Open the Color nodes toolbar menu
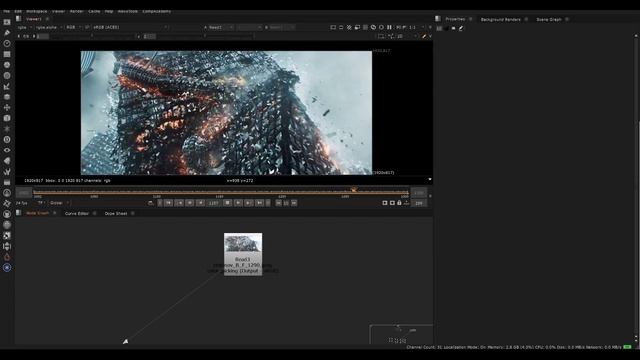This screenshot has width=640, height=360. (x=7, y=64)
